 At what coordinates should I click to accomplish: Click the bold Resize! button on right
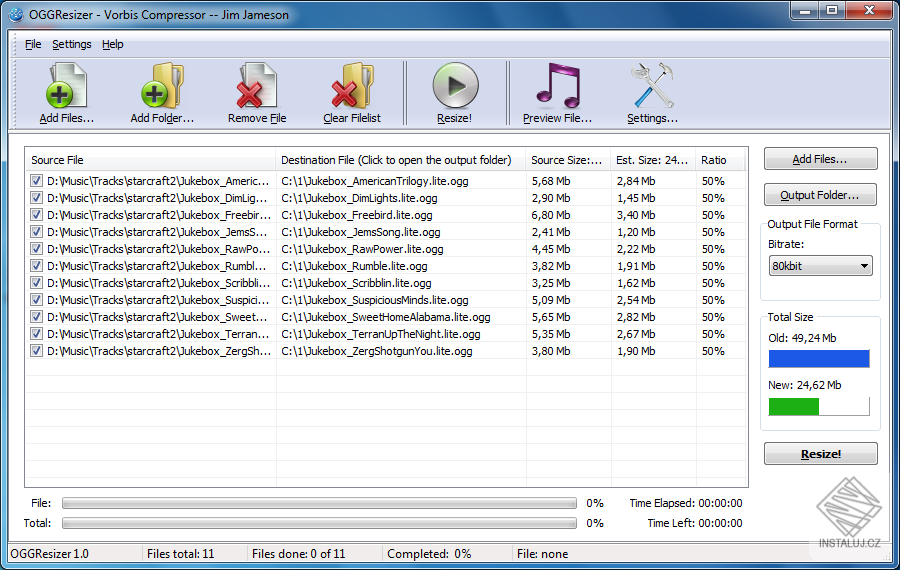(x=820, y=453)
